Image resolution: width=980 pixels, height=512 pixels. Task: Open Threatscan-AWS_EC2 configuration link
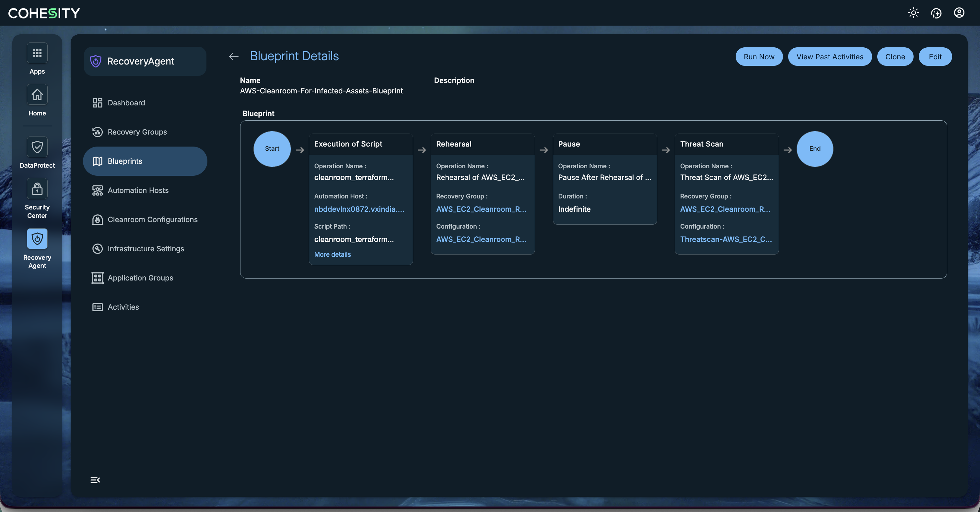coord(726,239)
